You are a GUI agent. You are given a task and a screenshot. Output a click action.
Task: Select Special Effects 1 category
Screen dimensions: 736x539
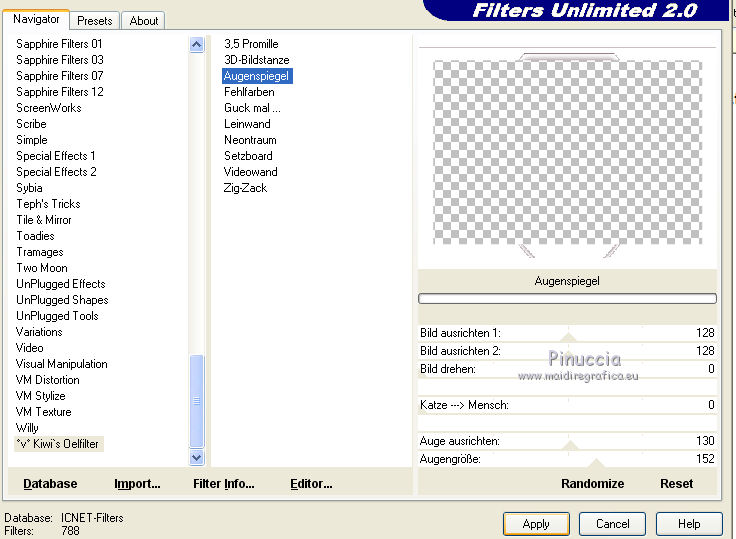56,155
